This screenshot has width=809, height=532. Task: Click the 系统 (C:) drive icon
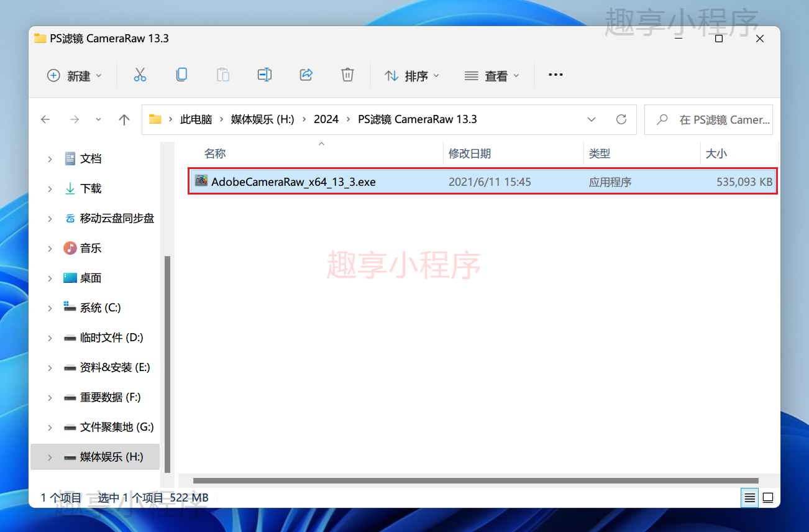tap(70, 307)
